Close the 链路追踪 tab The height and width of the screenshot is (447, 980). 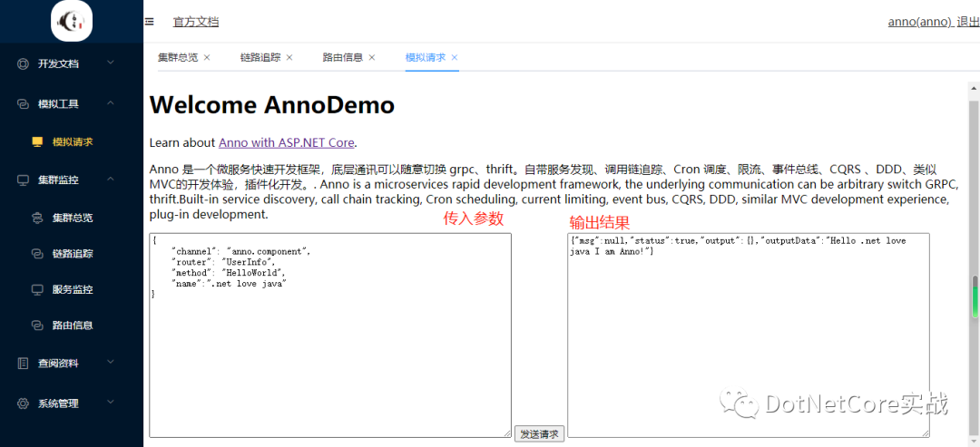289,57
